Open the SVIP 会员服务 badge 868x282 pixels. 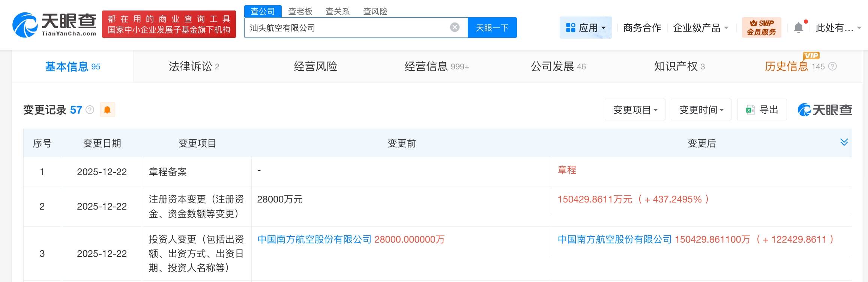(761, 27)
